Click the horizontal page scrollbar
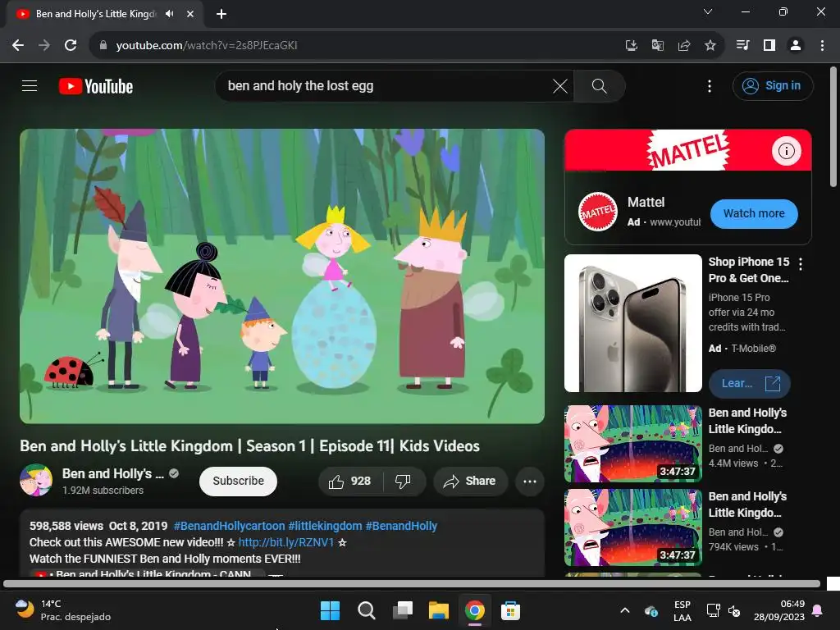 coord(412,583)
